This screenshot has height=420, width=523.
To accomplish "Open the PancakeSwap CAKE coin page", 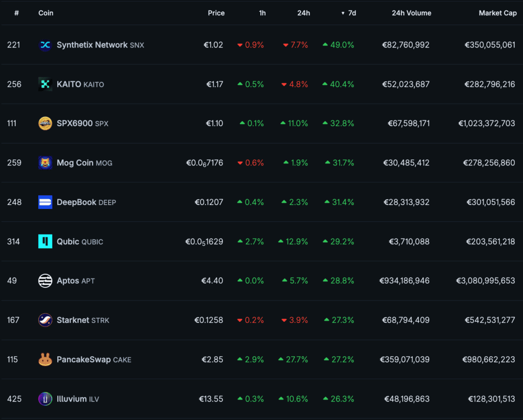I will (x=84, y=360).
